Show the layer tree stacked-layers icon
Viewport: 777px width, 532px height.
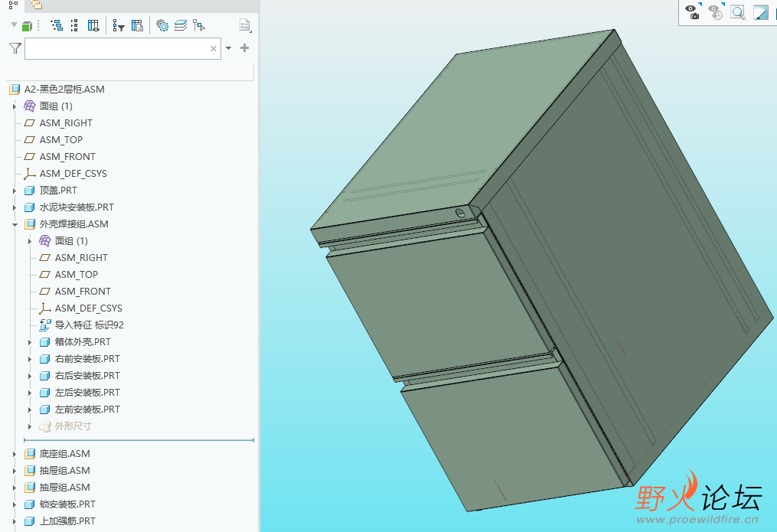tap(181, 25)
